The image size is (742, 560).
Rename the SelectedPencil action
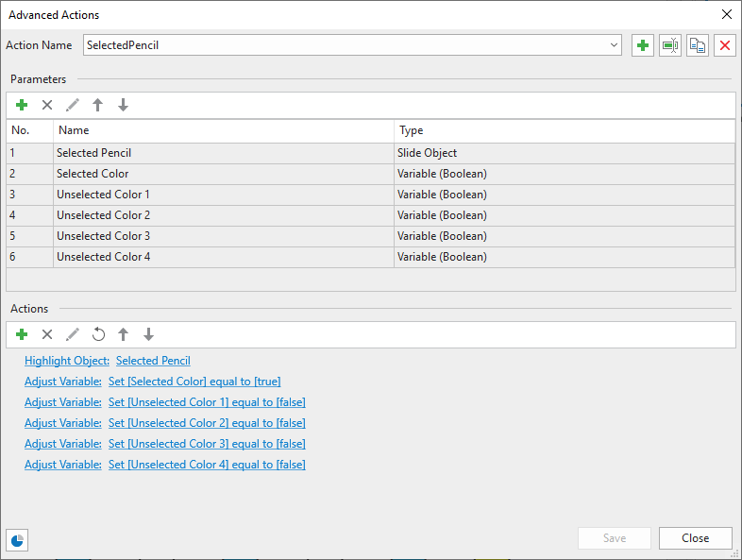670,45
